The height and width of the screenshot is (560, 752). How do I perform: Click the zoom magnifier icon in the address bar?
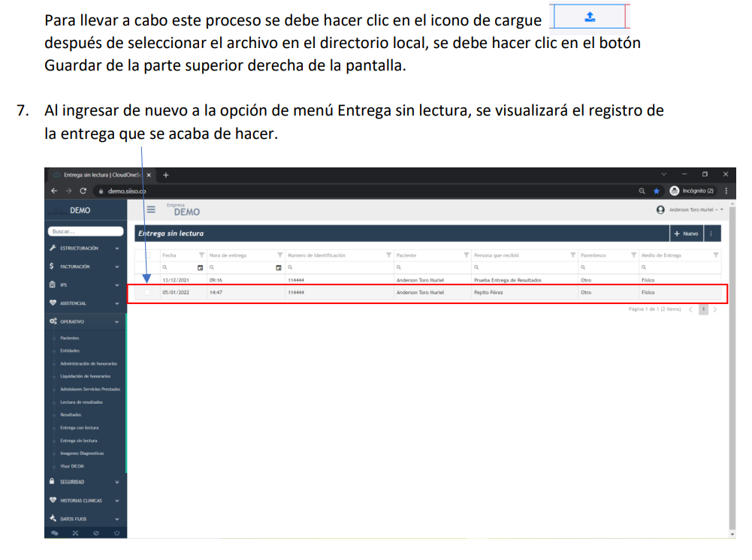pos(642,191)
